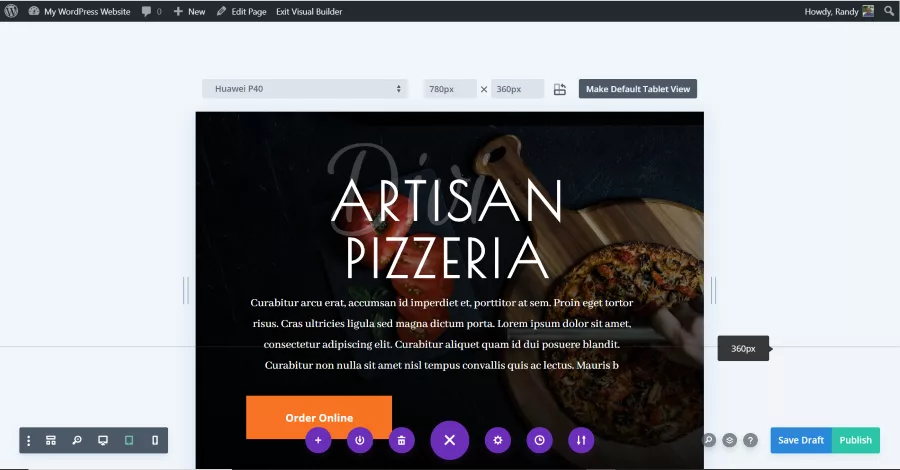Click Edit Page in admin bar

coord(242,11)
